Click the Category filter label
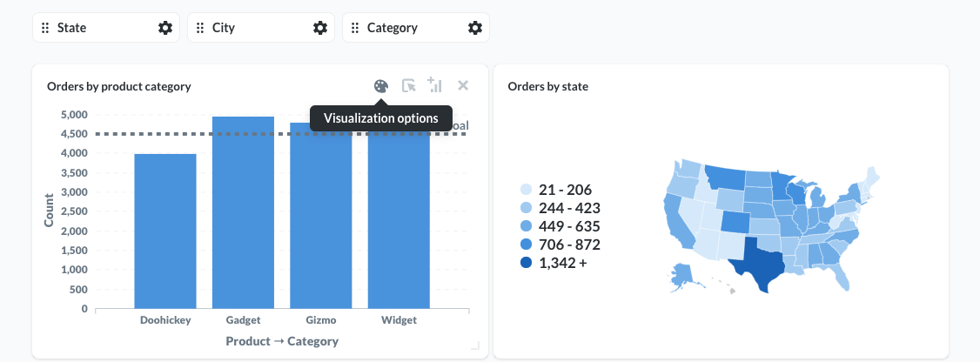 (x=392, y=28)
